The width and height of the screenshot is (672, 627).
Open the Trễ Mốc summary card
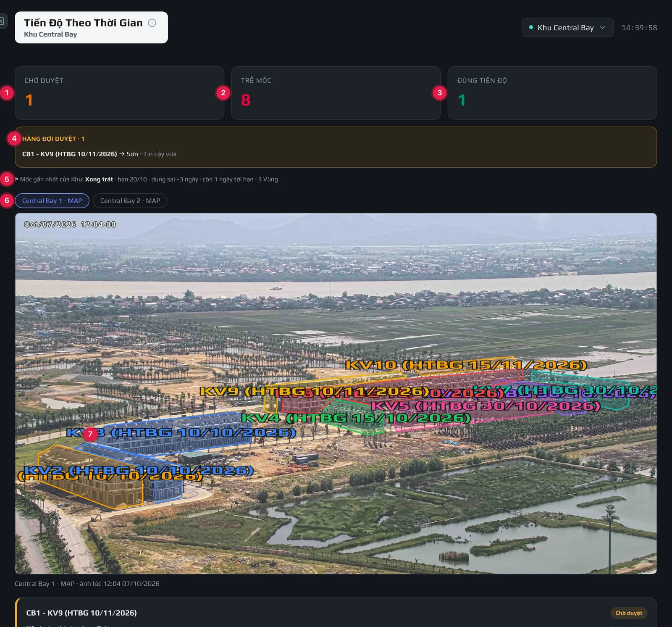click(336, 93)
